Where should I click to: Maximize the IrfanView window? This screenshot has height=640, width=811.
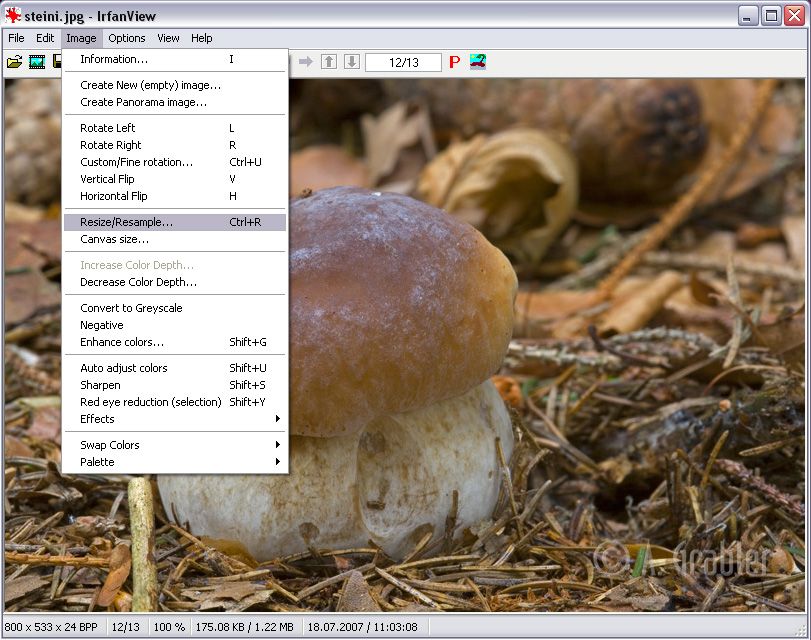(771, 15)
